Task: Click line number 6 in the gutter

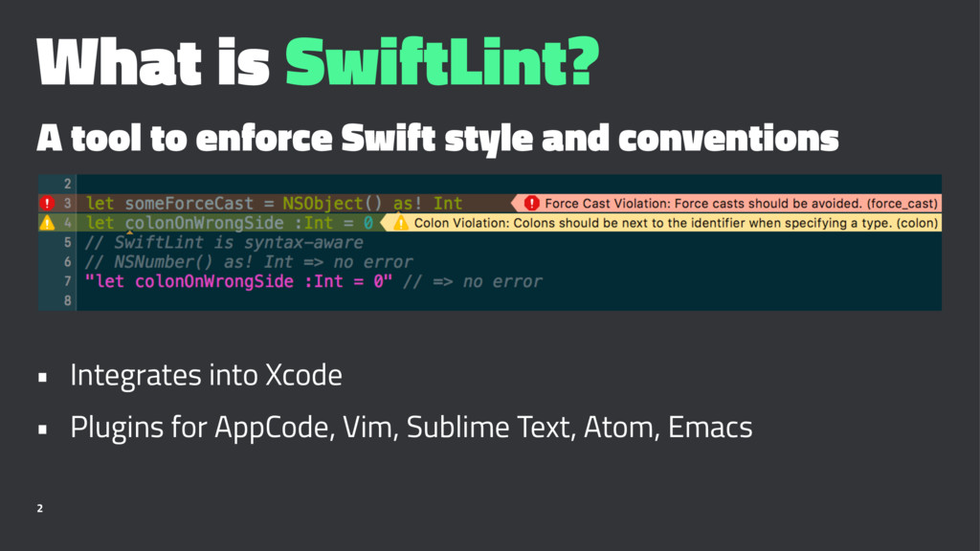Action: [x=68, y=262]
